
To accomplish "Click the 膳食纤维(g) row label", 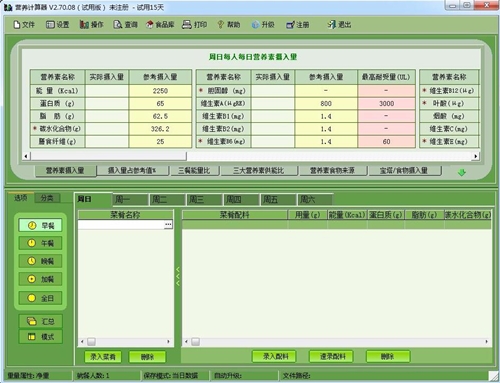I will [x=57, y=141].
